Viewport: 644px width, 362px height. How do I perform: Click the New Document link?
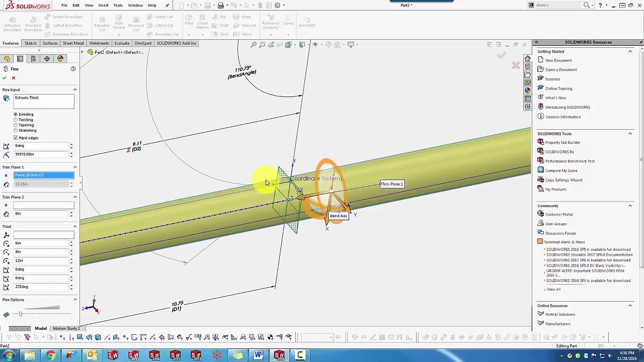pos(558,60)
